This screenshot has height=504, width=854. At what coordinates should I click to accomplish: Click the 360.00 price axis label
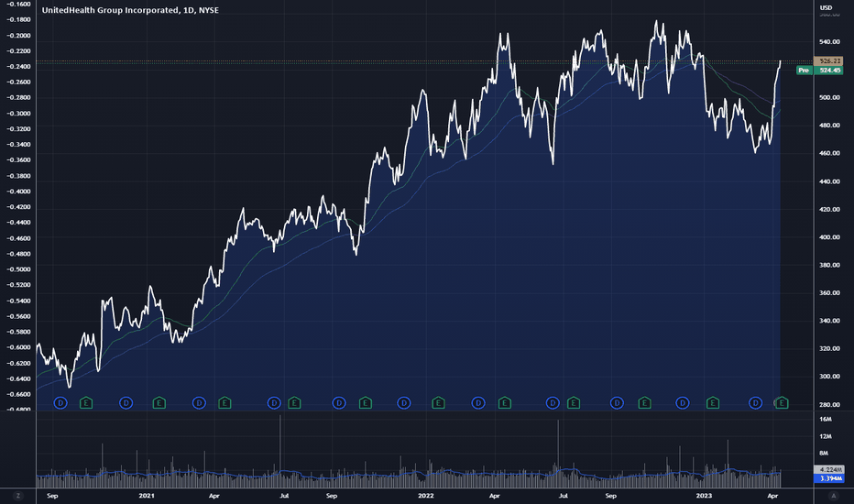pos(829,292)
